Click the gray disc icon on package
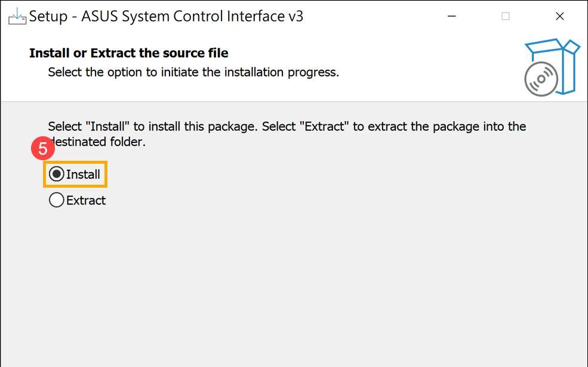588x367 pixels. [x=541, y=79]
